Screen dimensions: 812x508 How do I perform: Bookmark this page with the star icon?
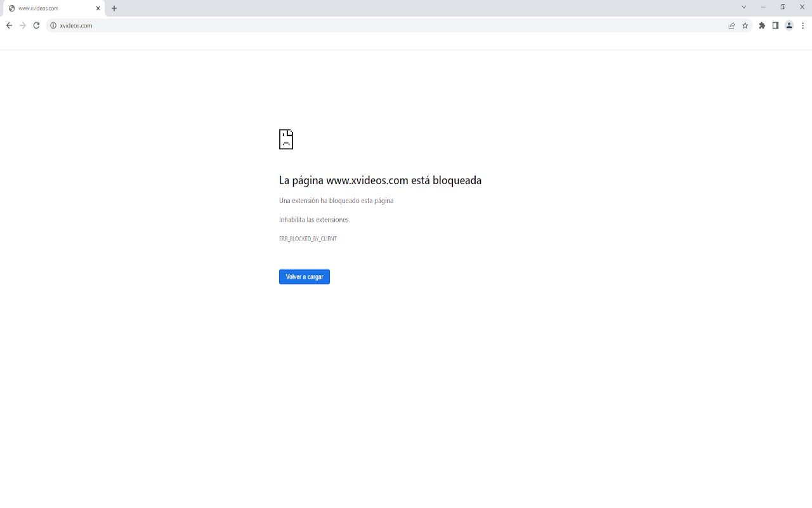point(745,25)
